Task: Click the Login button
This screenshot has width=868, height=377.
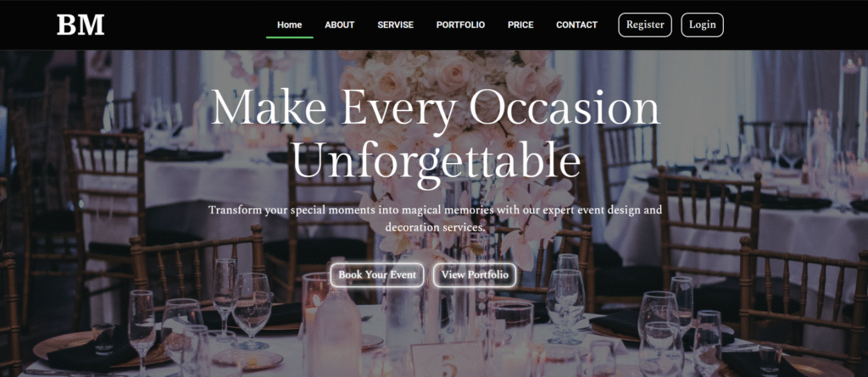Action: [x=702, y=25]
